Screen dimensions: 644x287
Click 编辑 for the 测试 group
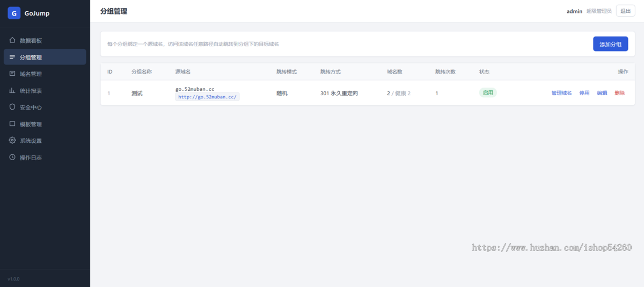(x=602, y=93)
